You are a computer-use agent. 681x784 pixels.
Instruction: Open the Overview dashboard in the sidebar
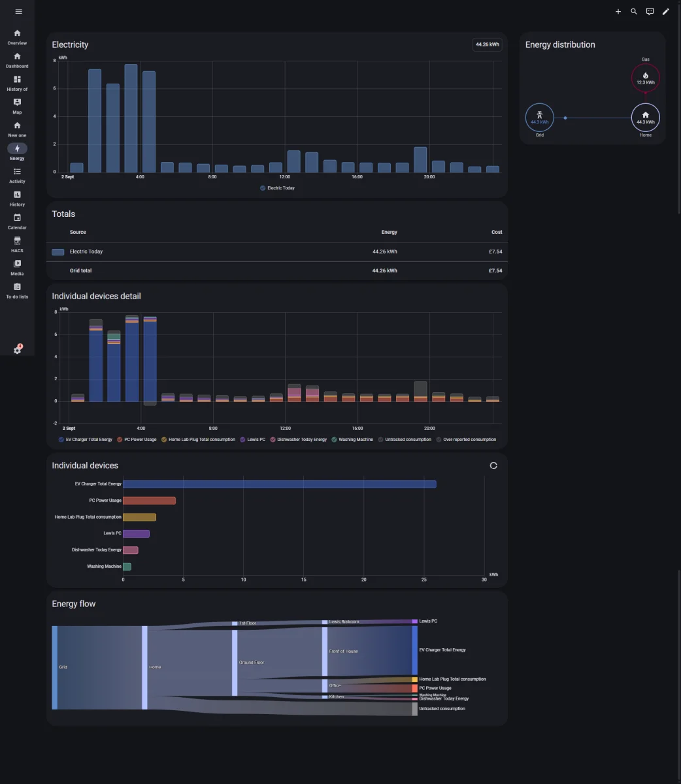(x=17, y=37)
